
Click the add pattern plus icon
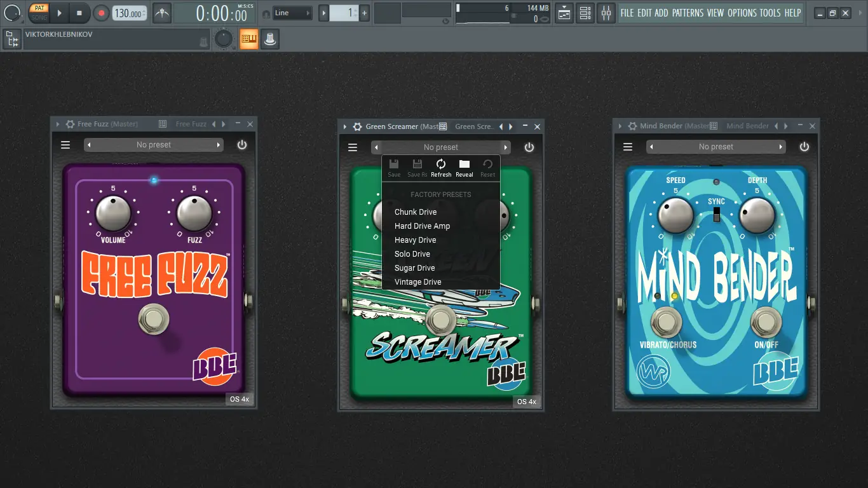pyautogui.click(x=364, y=13)
